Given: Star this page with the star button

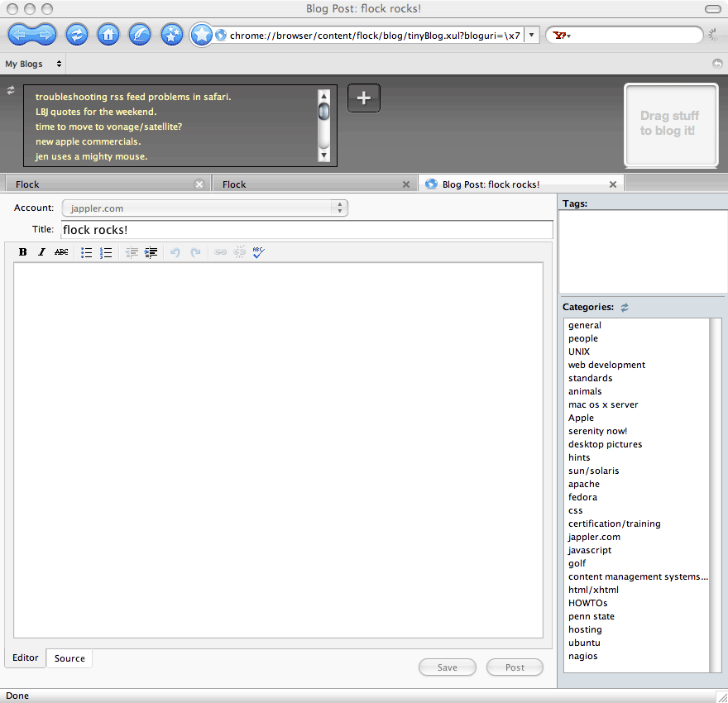Looking at the screenshot, I should [x=202, y=35].
